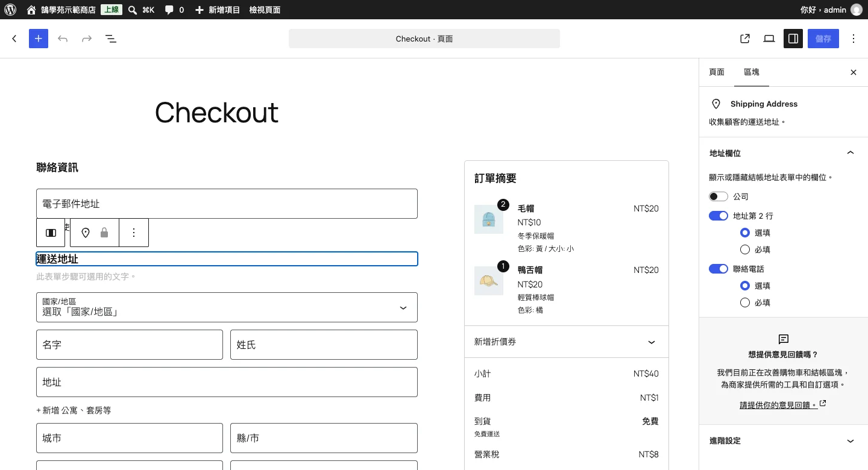Redo the last undone change
Screen dimensions: 868x470
point(87,39)
